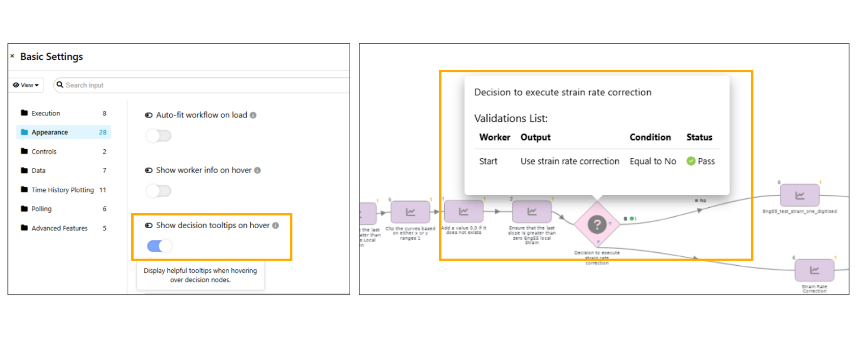Image resolution: width=868 pixels, height=345 pixels.
Task: Expand the Time History Plotting folder
Action: 63,190
